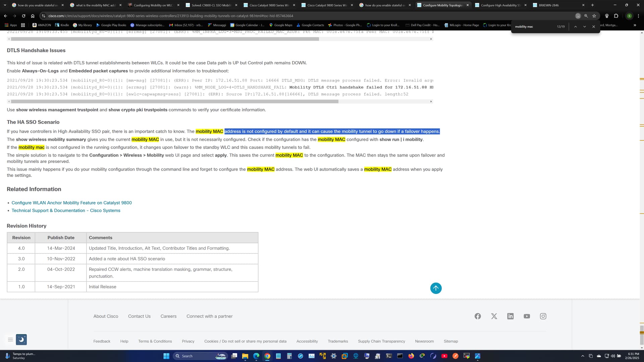Open the green S profile avatar
Image resolution: width=644 pixels, height=362 pixels.
click(629, 16)
